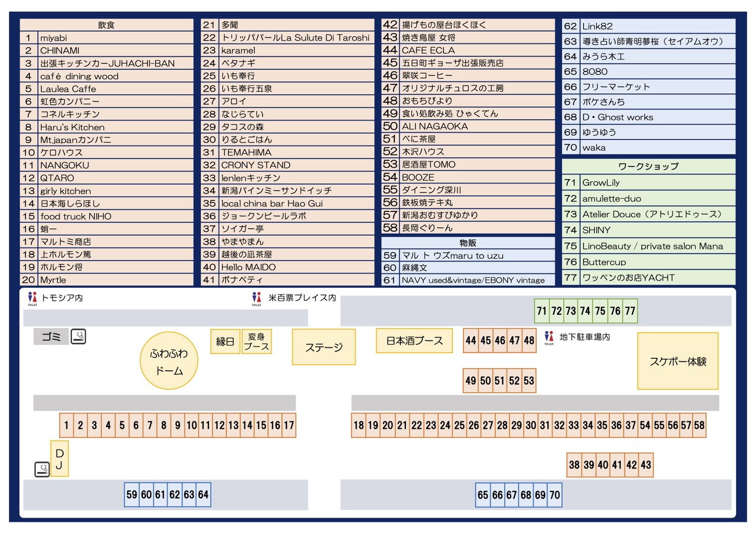
Task: Select list row local china bar Hao Gui
Action: pos(288,203)
